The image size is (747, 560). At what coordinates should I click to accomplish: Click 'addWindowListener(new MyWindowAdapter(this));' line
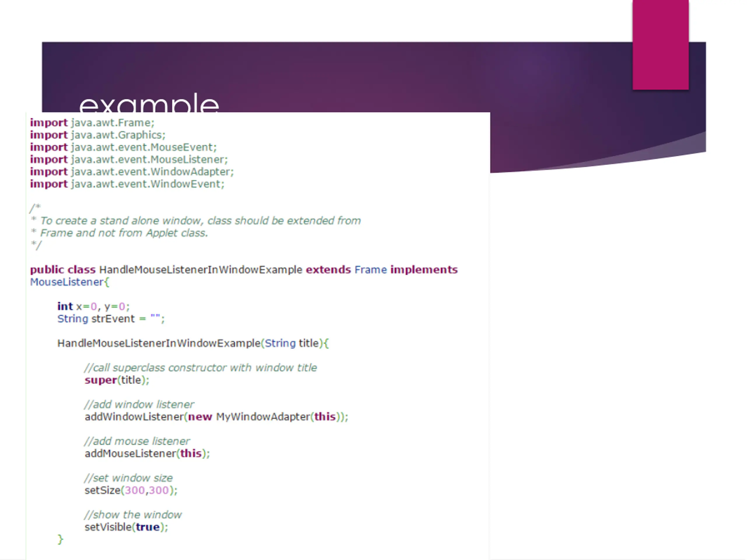coord(216,417)
